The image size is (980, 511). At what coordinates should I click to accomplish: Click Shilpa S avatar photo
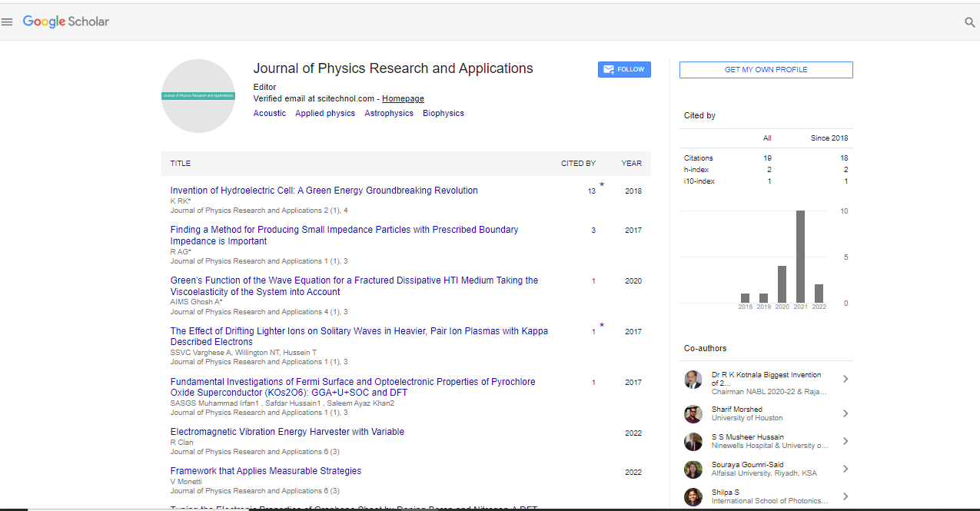(x=693, y=496)
